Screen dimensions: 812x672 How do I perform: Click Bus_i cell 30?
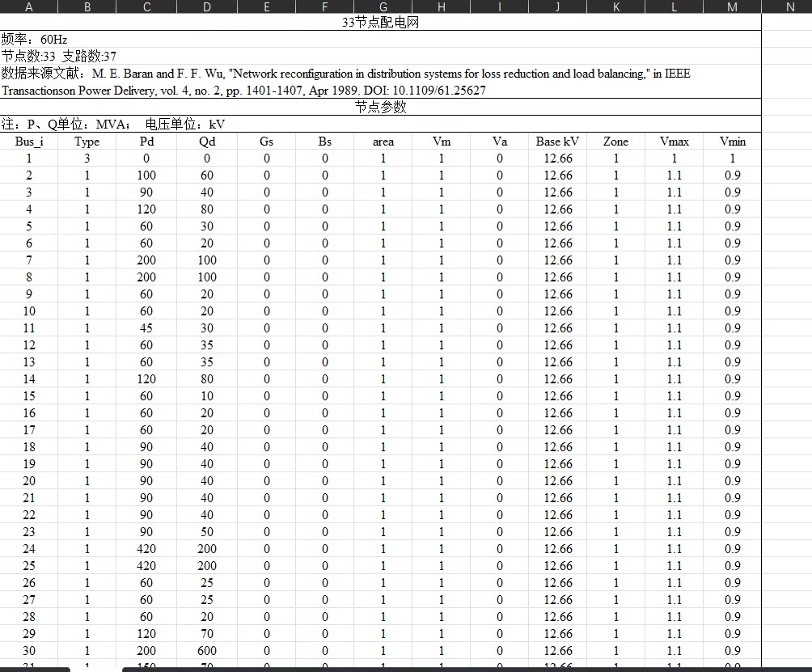[29, 651]
